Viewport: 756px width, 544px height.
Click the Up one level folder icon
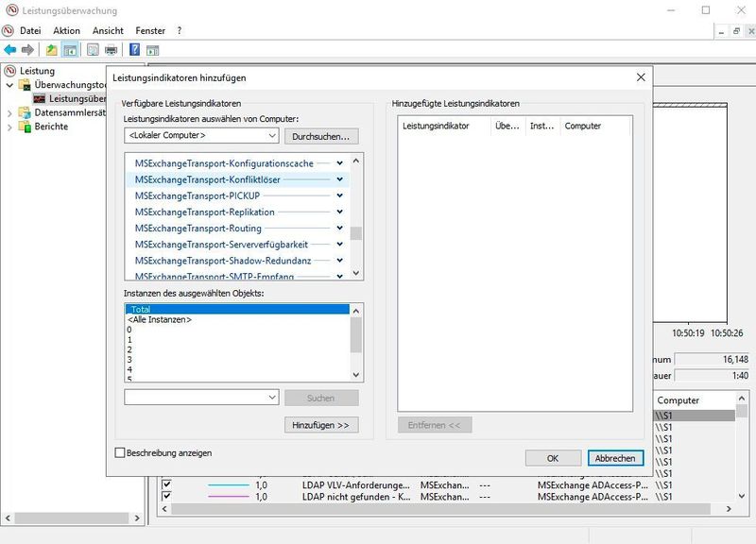click(52, 50)
